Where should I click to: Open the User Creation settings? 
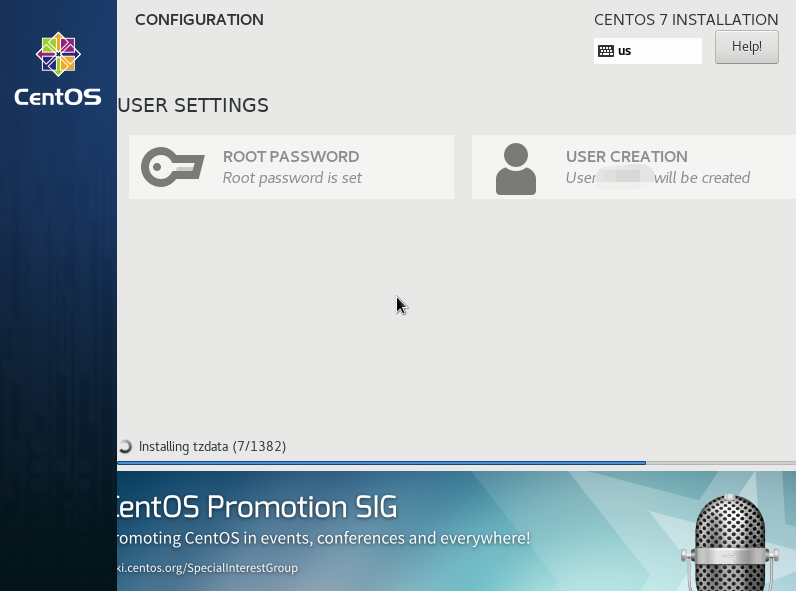(x=634, y=167)
